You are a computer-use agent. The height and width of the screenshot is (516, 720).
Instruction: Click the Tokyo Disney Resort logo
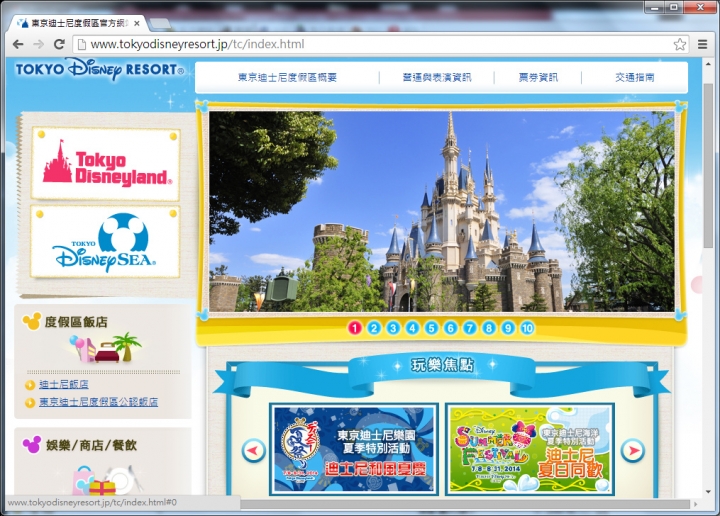[100, 70]
